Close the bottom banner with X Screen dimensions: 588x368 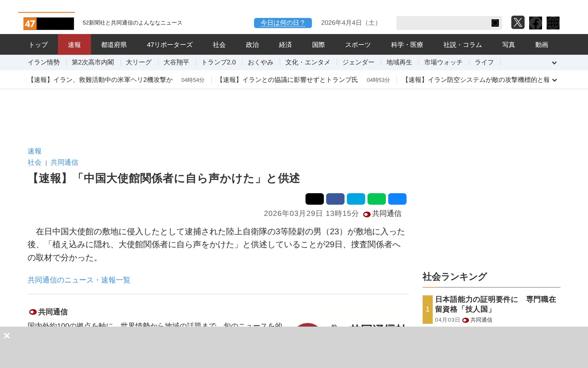7,336
